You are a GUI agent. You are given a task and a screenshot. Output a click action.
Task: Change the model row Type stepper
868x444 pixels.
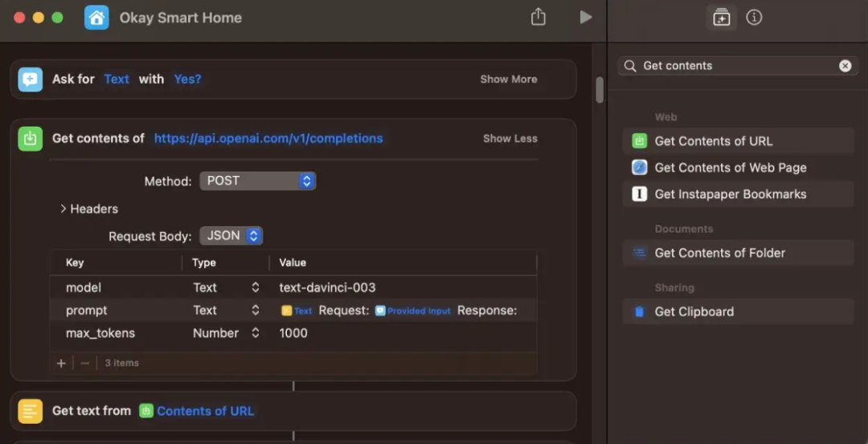256,287
